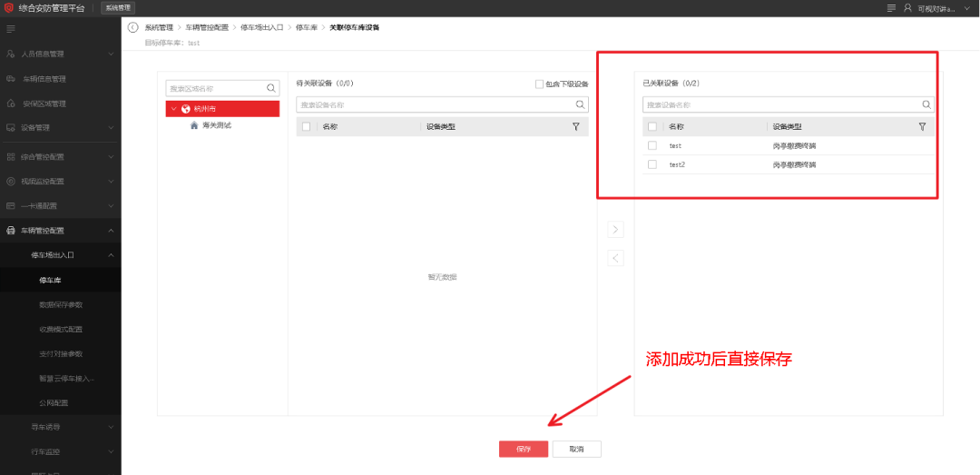Click the 设备管理 device icon
The height and width of the screenshot is (475, 980).
tap(11, 128)
